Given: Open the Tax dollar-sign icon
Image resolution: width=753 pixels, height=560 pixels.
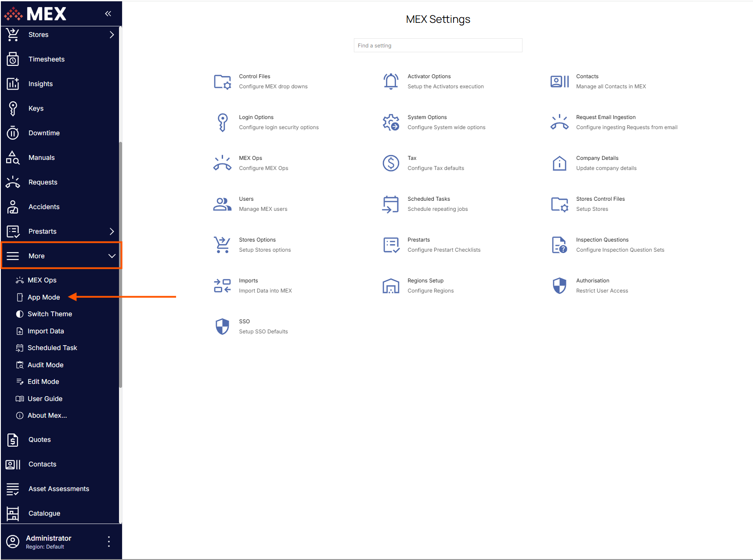Looking at the screenshot, I should click(390, 163).
